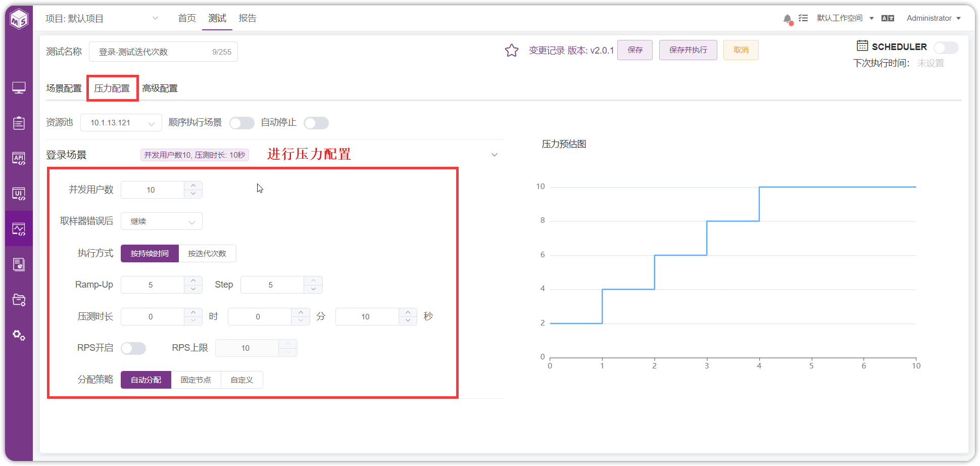This screenshot has height=466, width=980.
Task: Select 按迭代次数 execution mode
Action: (207, 254)
